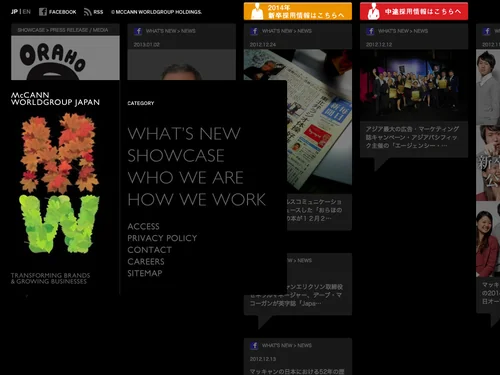Click the RSS feed icon
The height and width of the screenshot is (375, 500).
tap(87, 12)
